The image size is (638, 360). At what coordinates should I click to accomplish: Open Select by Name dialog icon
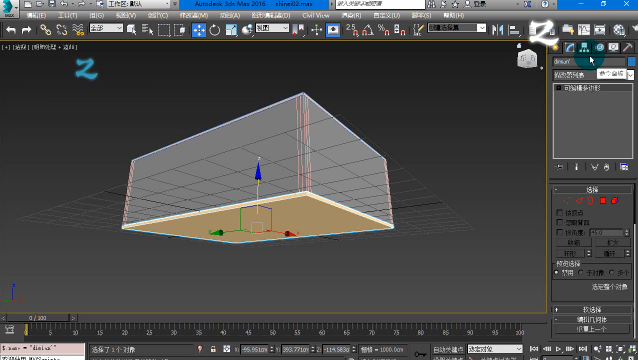click(147, 30)
